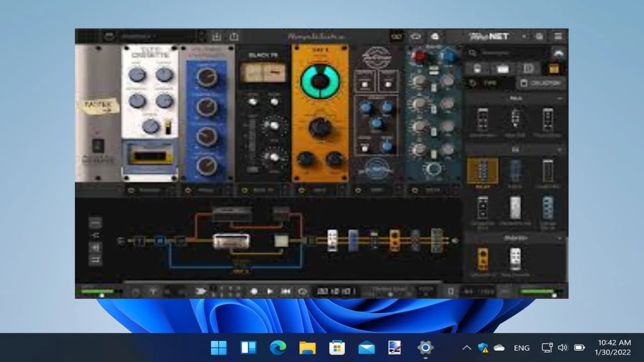Viewport: 644px width, 362px height.
Task: Click the play button in transport bar
Action: click(270, 291)
